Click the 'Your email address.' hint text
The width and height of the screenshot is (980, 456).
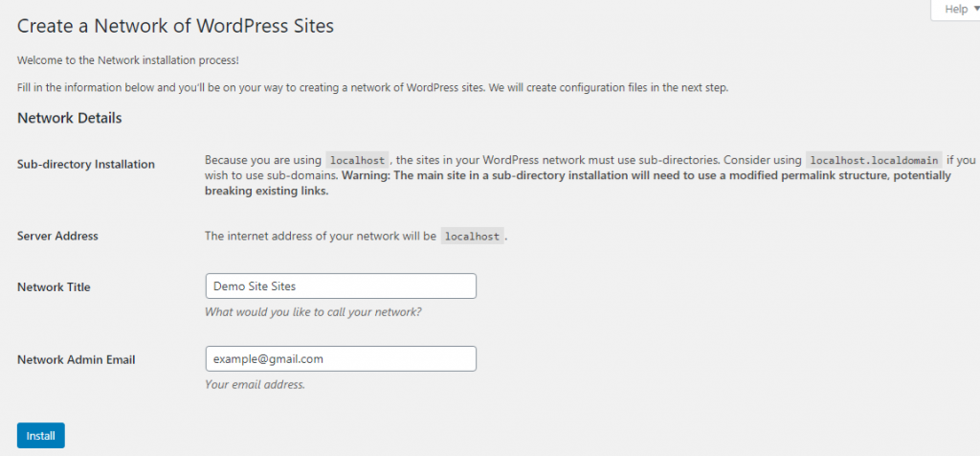[x=255, y=385]
